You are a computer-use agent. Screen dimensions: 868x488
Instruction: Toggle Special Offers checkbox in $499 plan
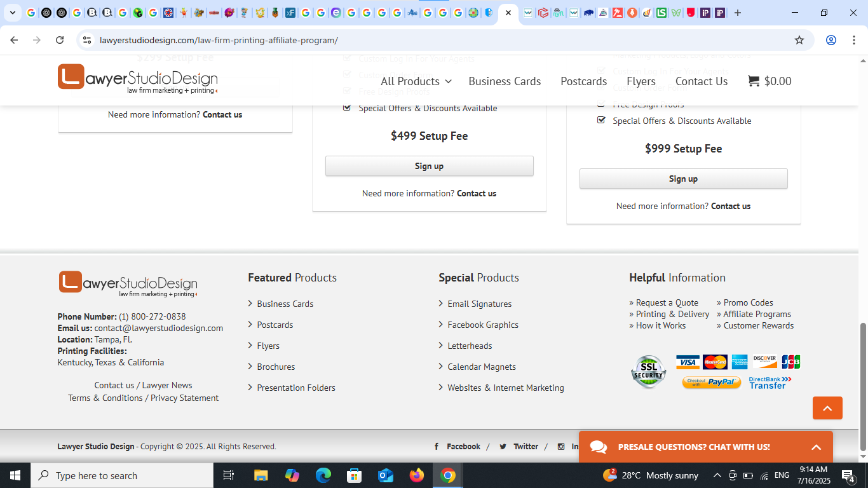347,107
